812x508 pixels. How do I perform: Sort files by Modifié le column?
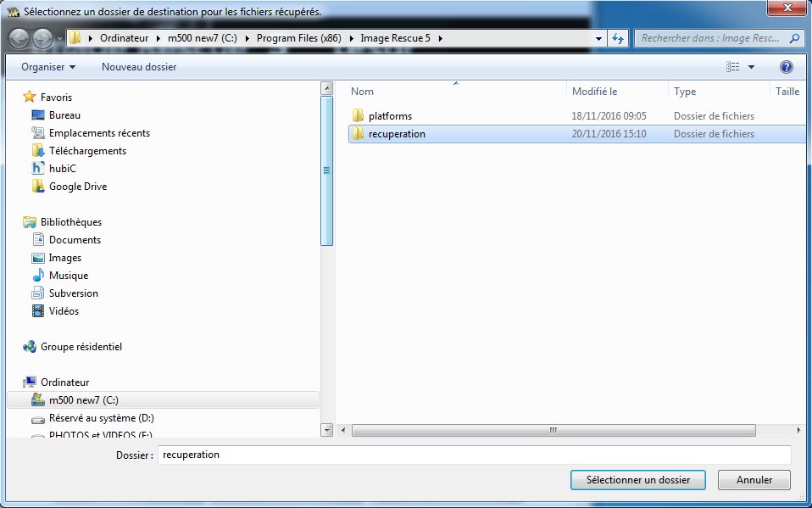pyautogui.click(x=594, y=92)
